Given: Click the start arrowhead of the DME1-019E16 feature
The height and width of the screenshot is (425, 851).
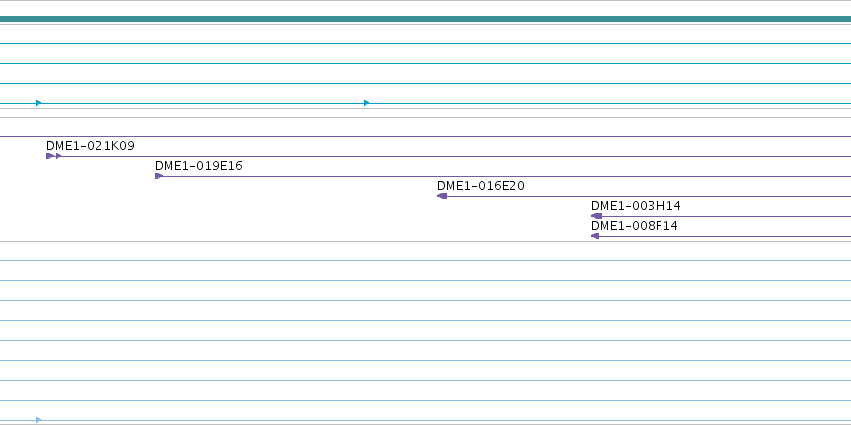Looking at the screenshot, I should click(x=159, y=176).
